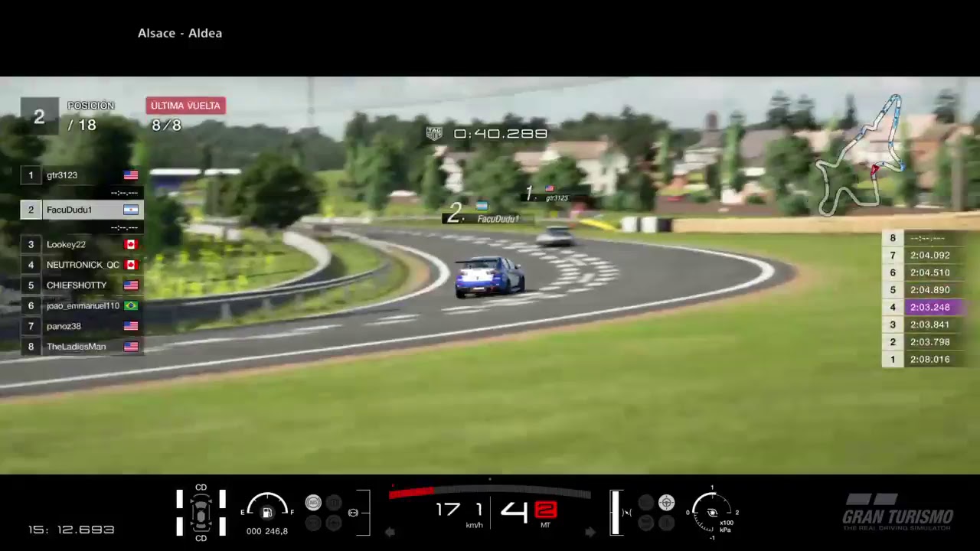
Task: Click the MT transmission label
Action: tap(545, 525)
